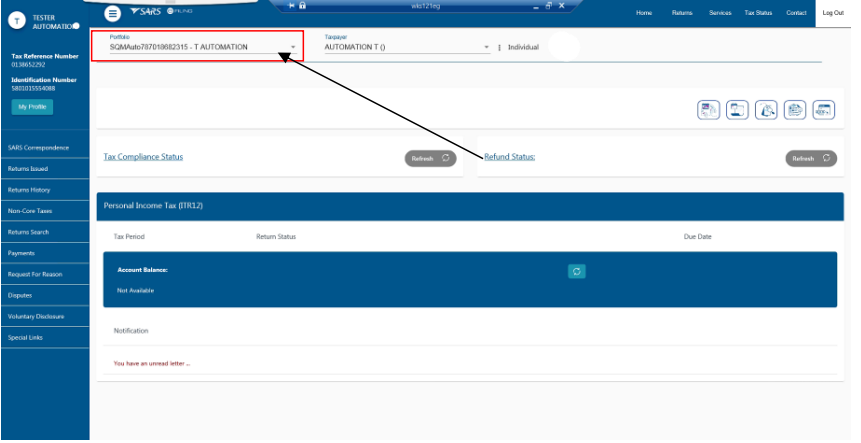The height and width of the screenshot is (443, 861).
Task: Click the first quick-action icon in the row
Action: 708,111
